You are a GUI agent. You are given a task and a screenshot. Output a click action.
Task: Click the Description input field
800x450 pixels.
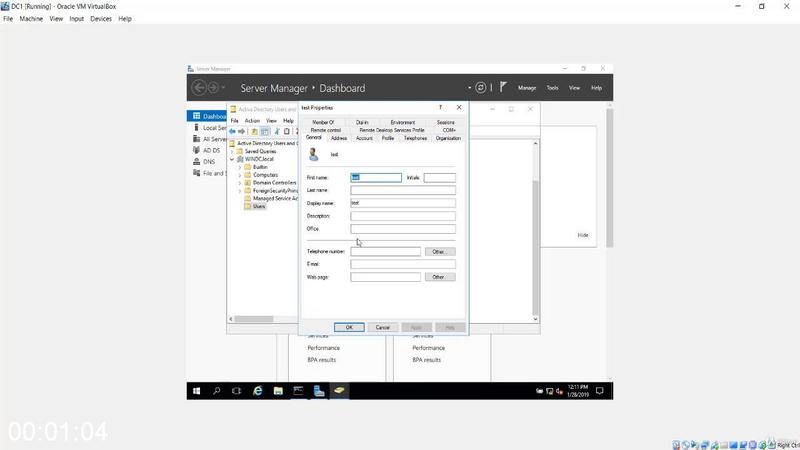(403, 216)
